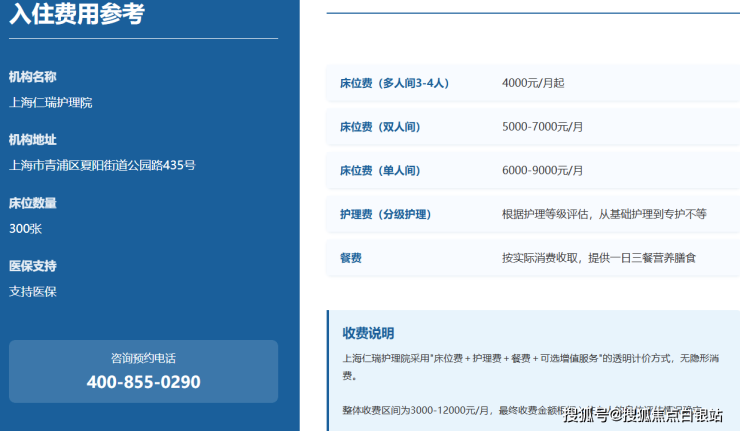Click the 4000元/月起 price
This screenshot has height=431, width=740.
point(533,83)
